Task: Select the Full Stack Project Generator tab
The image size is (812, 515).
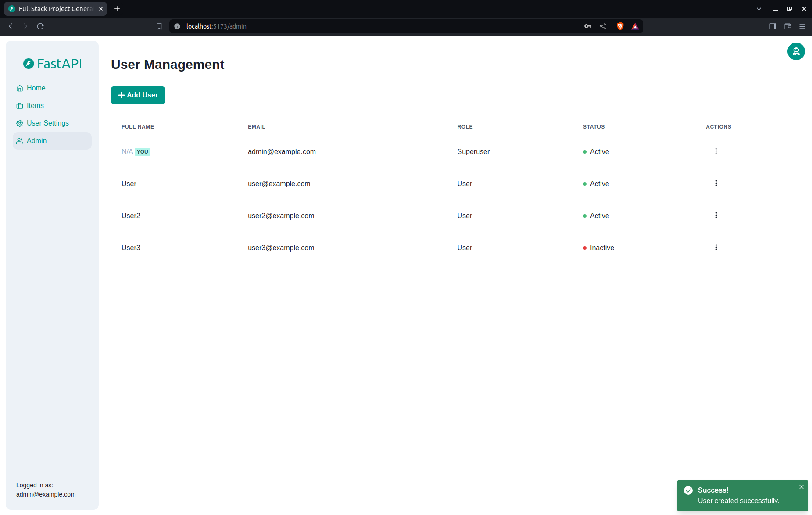Action: (53, 8)
